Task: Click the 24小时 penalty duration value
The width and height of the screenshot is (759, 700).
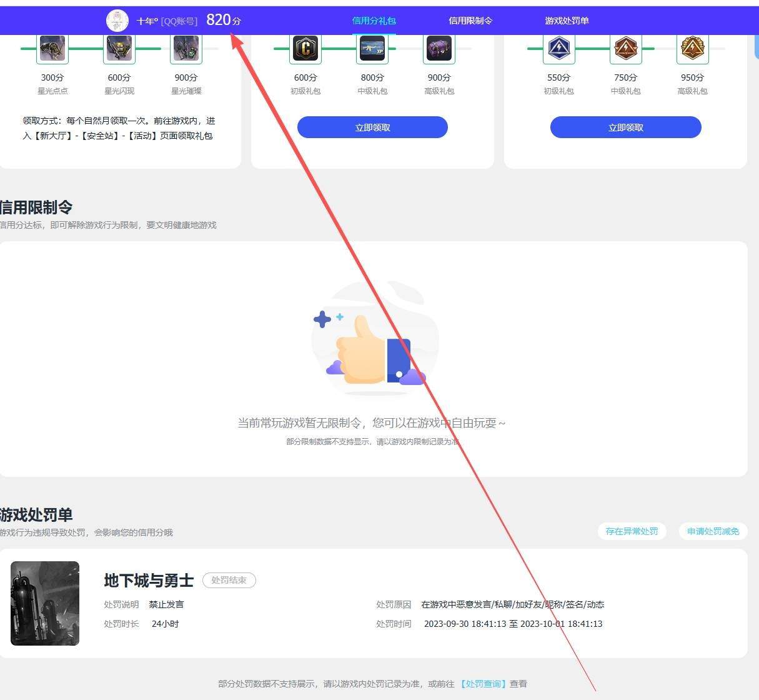Action: coord(166,624)
